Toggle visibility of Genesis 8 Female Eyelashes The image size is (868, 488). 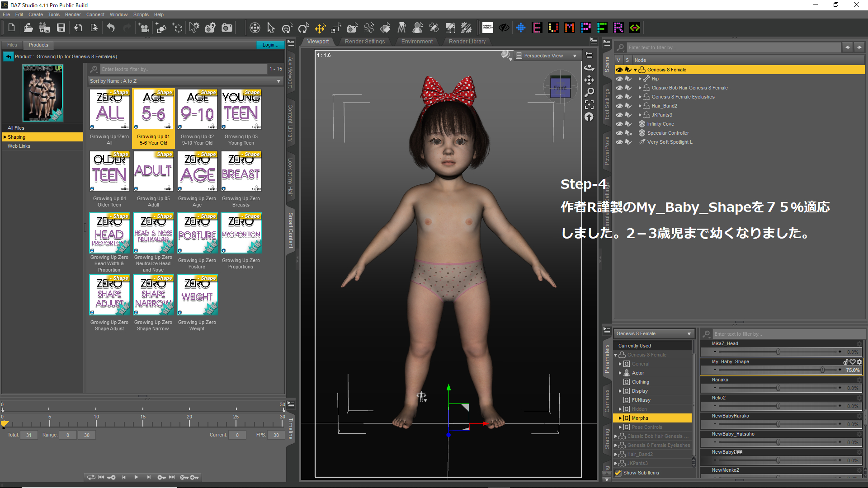619,97
